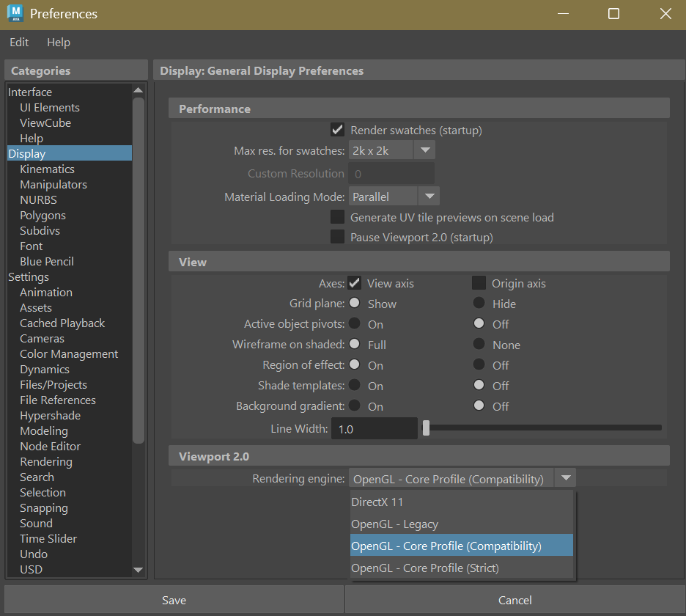Select DirectX 11 rendering engine option
The height and width of the screenshot is (616, 686).
click(x=462, y=502)
